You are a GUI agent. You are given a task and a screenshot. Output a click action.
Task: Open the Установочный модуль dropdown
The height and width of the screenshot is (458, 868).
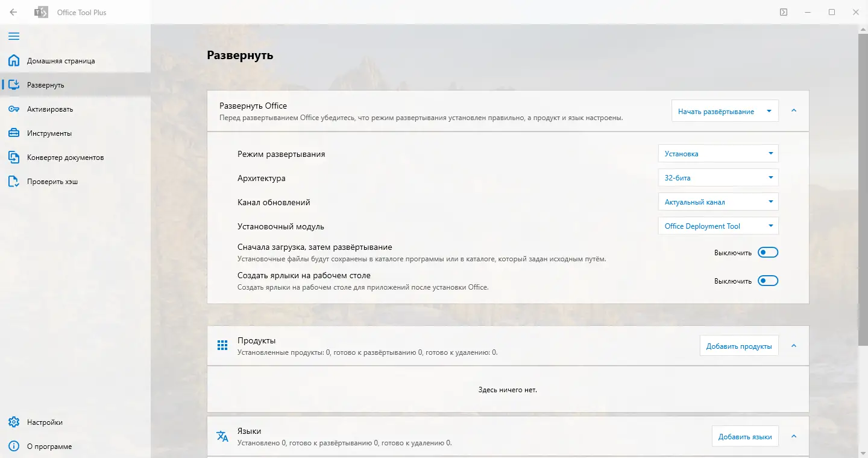[718, 226]
